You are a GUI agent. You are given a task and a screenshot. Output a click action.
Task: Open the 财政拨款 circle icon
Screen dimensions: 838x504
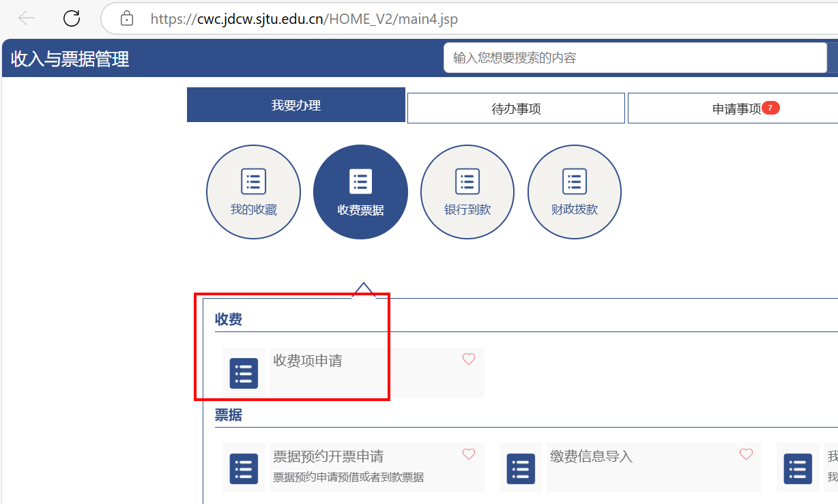click(575, 192)
